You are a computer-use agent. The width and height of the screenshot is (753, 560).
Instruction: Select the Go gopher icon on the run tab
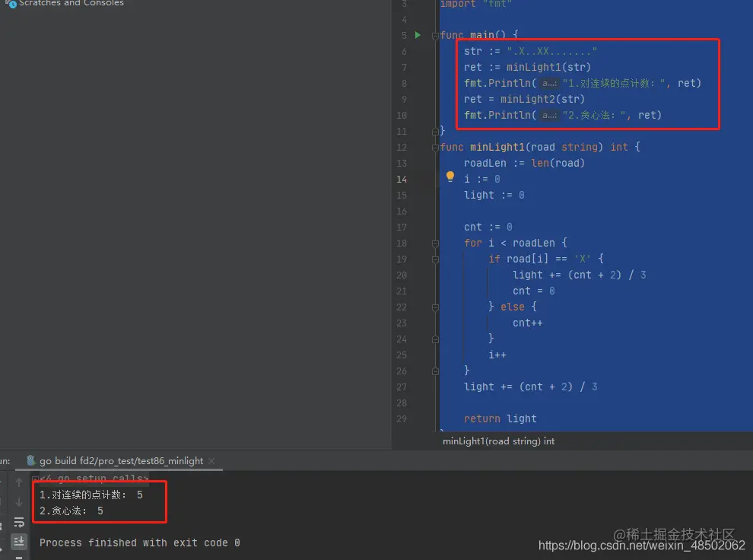coord(30,460)
